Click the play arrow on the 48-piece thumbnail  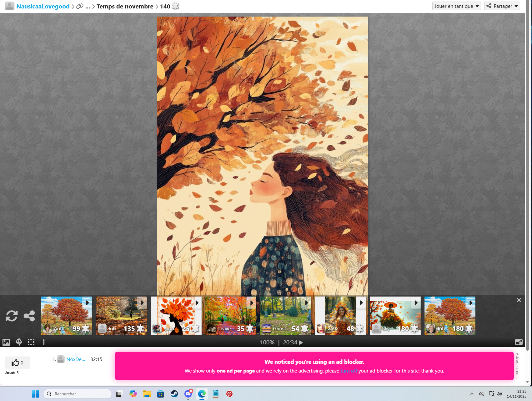pyautogui.click(x=361, y=302)
